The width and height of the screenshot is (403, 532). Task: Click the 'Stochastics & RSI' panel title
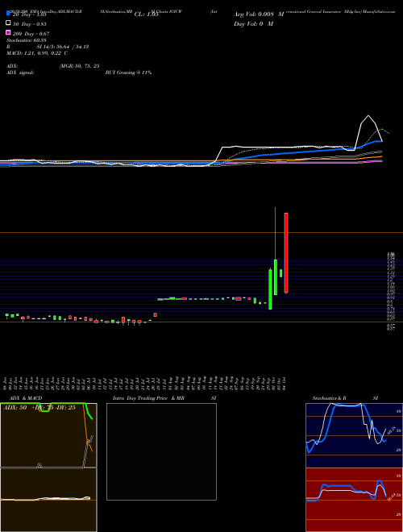(x=345, y=398)
